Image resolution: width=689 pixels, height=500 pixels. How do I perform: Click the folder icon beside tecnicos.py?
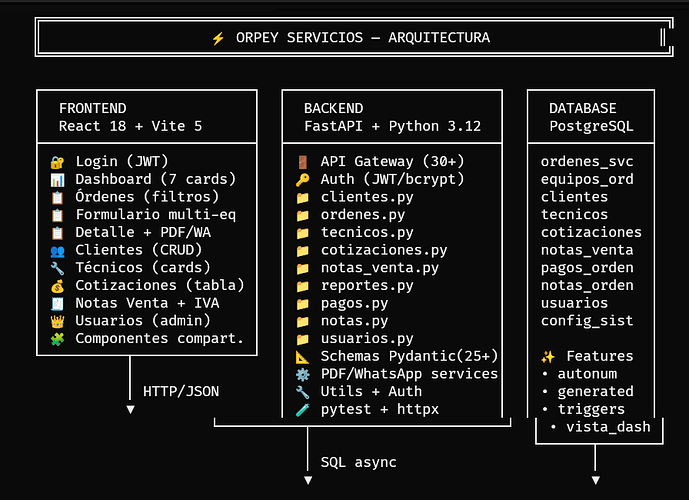(302, 233)
